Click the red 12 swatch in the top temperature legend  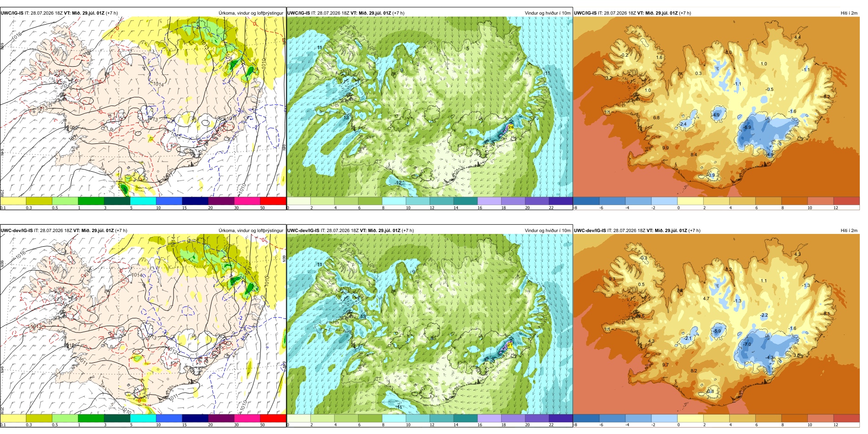[x=847, y=201]
